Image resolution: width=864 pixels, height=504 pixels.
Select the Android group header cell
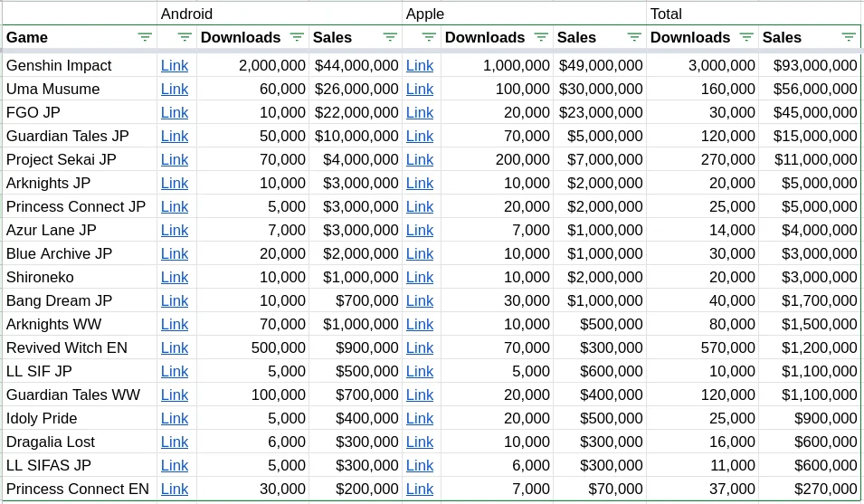[279, 14]
